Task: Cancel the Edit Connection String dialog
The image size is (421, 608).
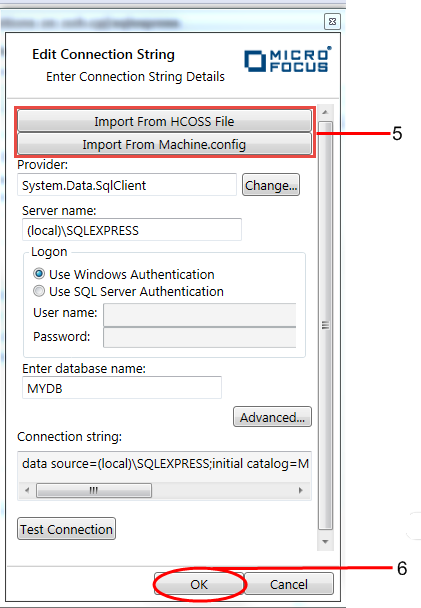Action: click(289, 584)
